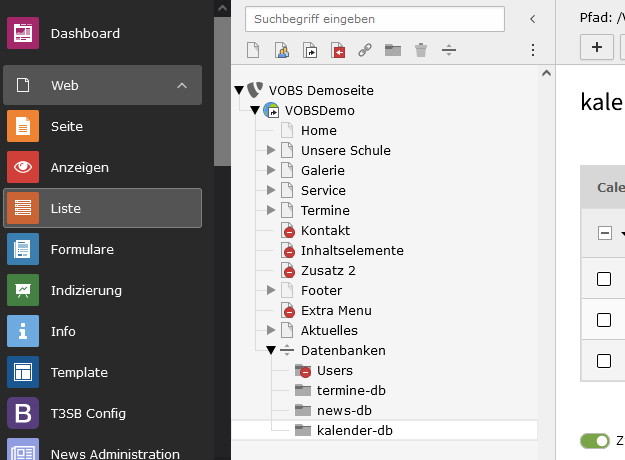The image size is (625, 460).
Task: Click the link page type icon
Action: (366, 50)
